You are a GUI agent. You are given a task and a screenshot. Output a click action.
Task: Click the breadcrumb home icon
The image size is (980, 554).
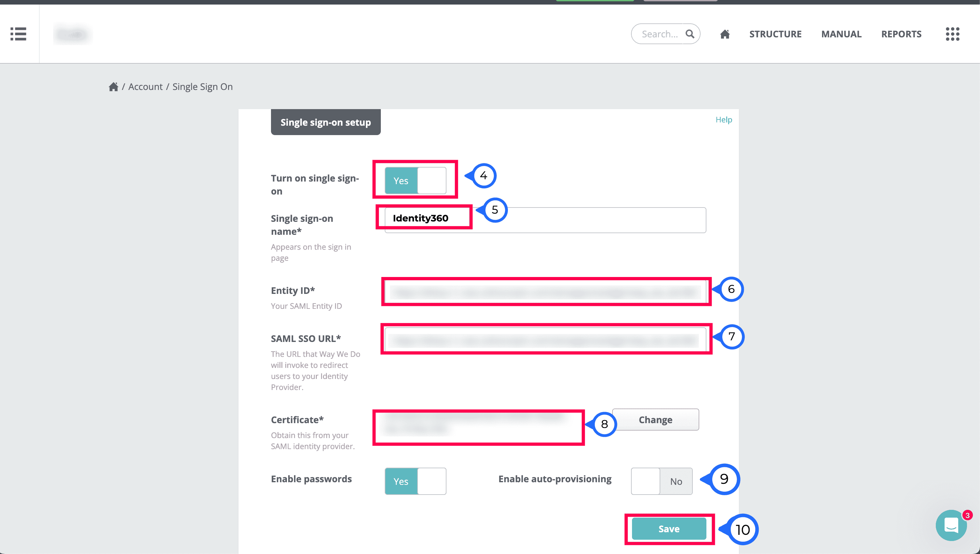pos(113,87)
